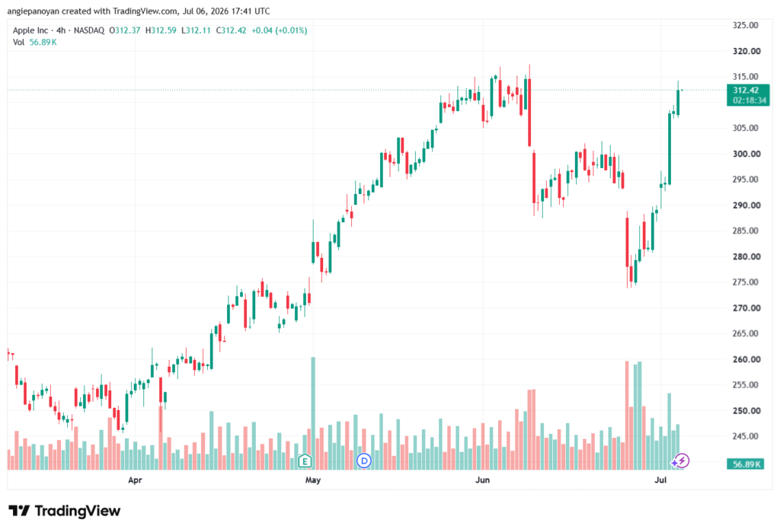
Task: Click the green 56.89K volume axis label
Action: tap(745, 464)
